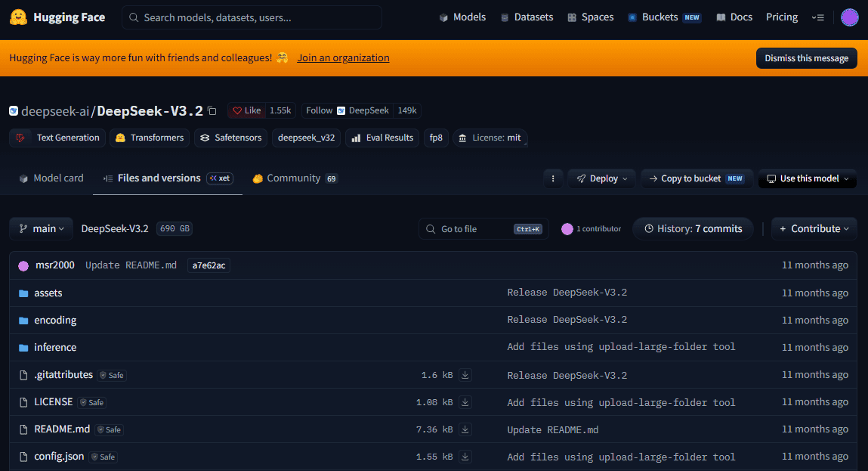
Task: Open the 149k followers count
Action: pos(407,110)
